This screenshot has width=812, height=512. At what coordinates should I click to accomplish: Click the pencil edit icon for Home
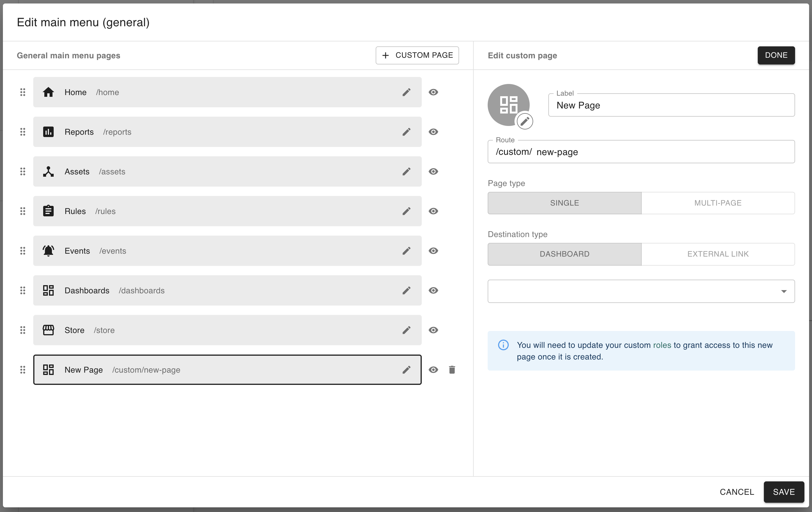[x=406, y=92]
